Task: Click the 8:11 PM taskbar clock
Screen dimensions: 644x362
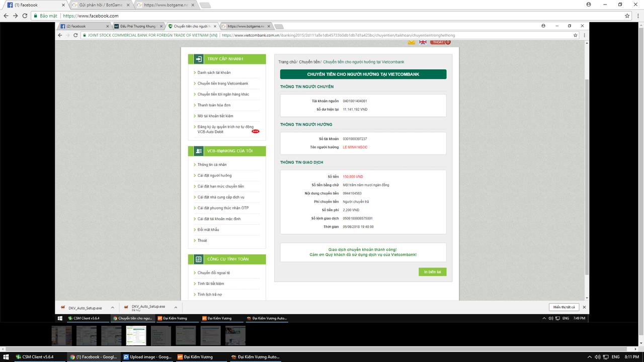Action: click(631, 357)
